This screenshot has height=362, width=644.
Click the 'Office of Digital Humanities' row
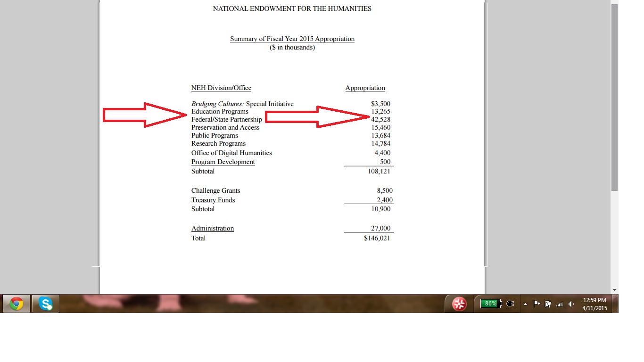pyautogui.click(x=231, y=153)
